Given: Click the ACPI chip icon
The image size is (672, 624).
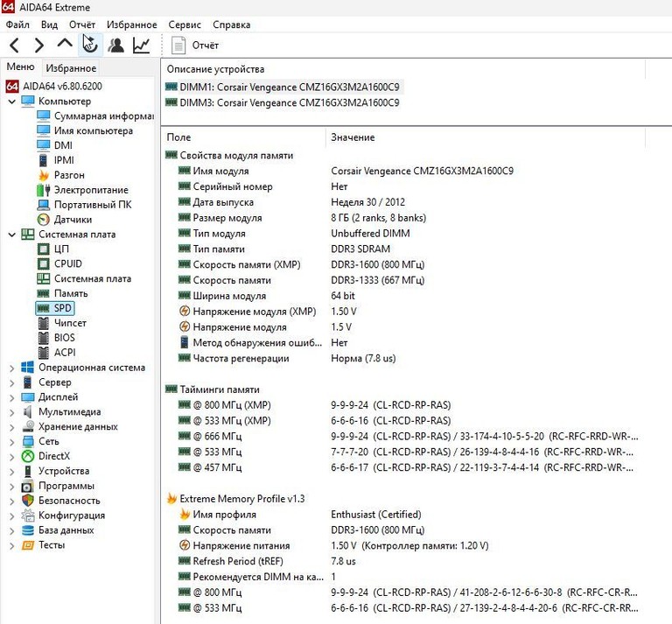Looking at the screenshot, I should 43,353.
